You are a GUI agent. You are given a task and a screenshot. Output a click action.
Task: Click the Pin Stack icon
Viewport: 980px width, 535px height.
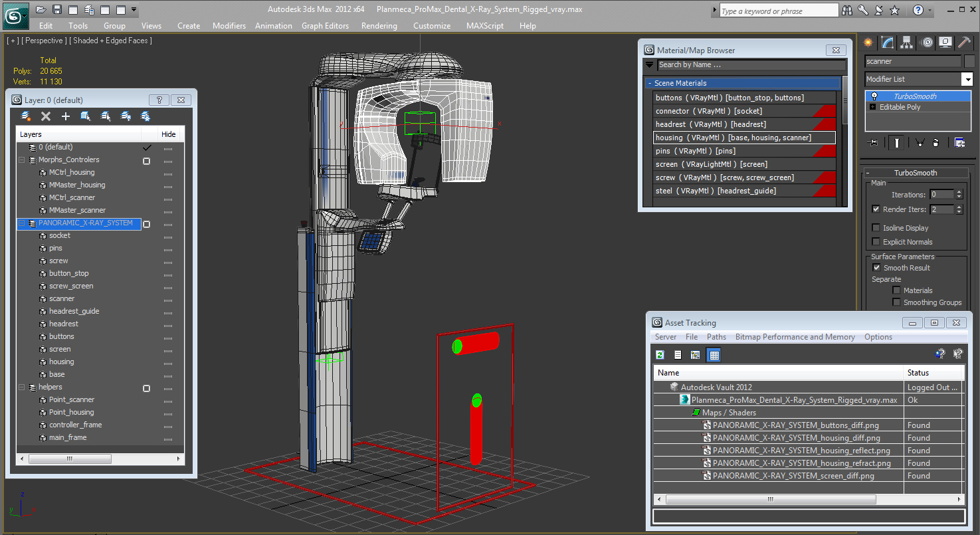coord(873,142)
